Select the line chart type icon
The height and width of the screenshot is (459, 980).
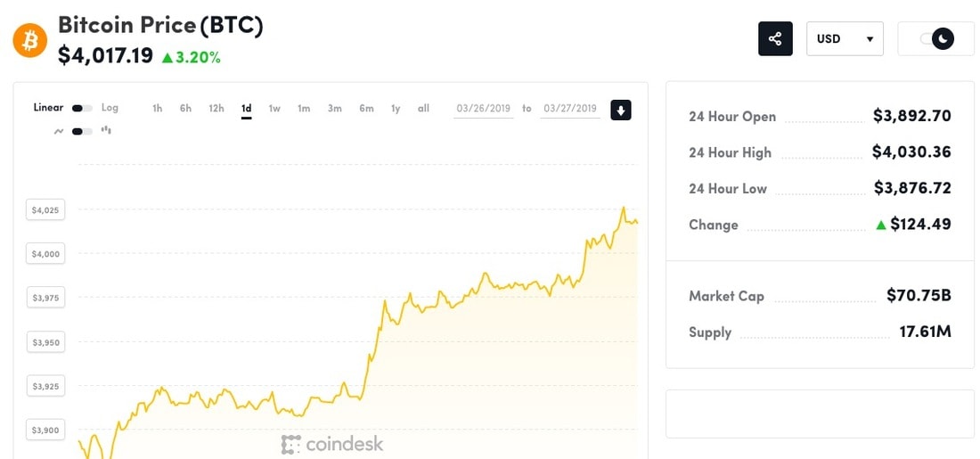pyautogui.click(x=59, y=131)
